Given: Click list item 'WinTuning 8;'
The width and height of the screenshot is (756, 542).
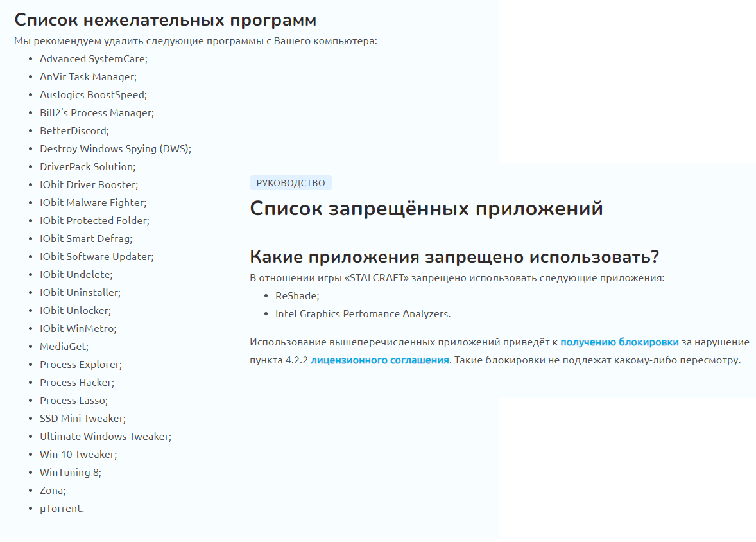Looking at the screenshot, I should coord(71,473).
